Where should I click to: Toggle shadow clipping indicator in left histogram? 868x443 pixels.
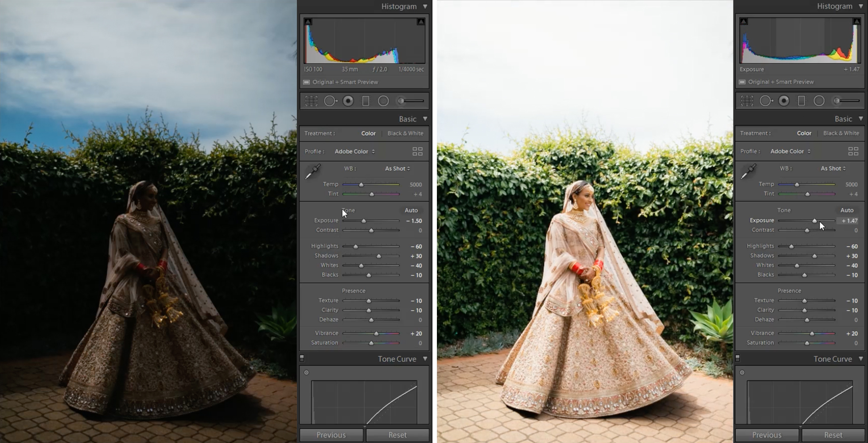tap(308, 21)
